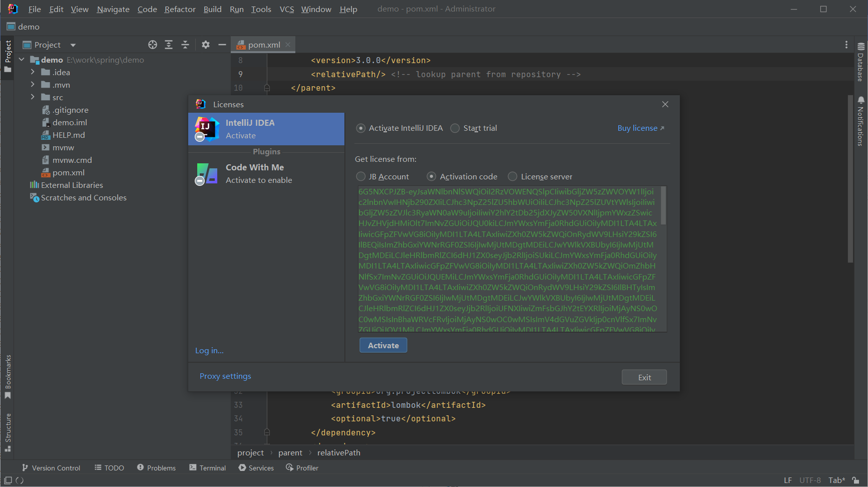Click the Collapse All icon in Project panel
868x487 pixels.
[185, 45]
